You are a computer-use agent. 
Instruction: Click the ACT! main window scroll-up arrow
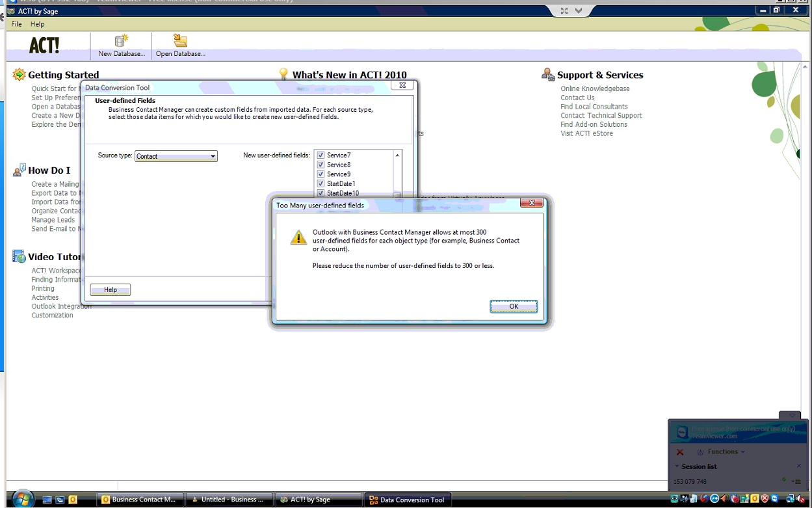(x=805, y=67)
